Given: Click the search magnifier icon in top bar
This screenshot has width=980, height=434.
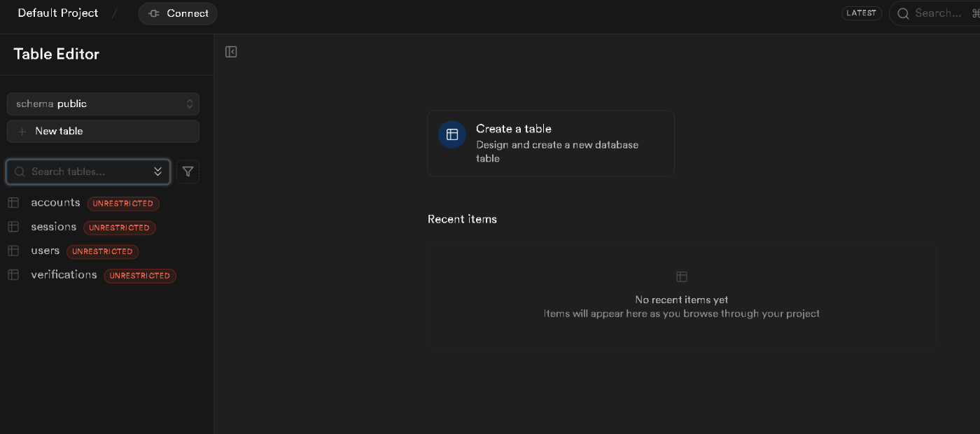Looking at the screenshot, I should click(x=904, y=13).
